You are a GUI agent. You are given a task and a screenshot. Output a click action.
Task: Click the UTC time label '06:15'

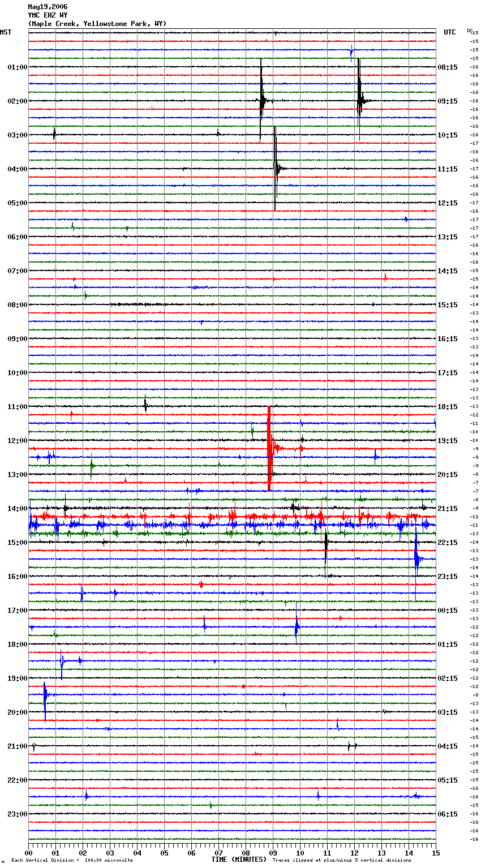pos(448,814)
